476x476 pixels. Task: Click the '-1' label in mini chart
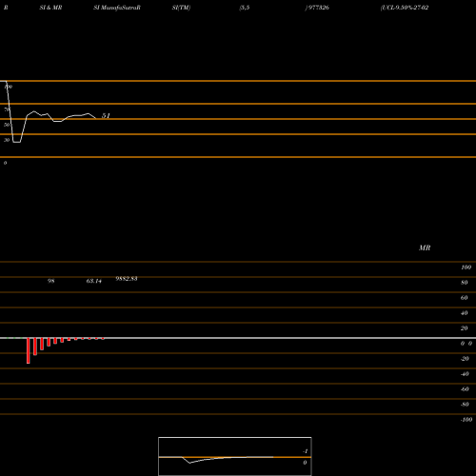[x=305, y=451]
